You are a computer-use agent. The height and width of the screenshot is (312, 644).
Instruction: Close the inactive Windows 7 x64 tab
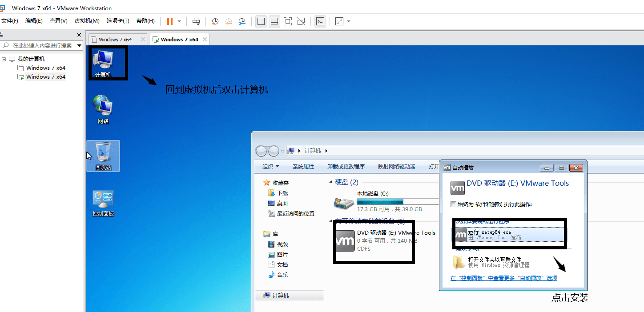pyautogui.click(x=143, y=40)
